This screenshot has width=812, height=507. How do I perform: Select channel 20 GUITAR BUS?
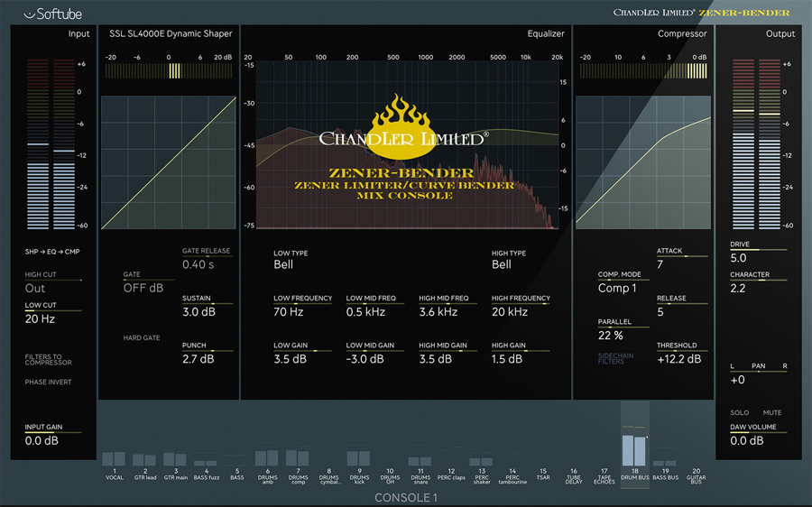click(x=696, y=476)
